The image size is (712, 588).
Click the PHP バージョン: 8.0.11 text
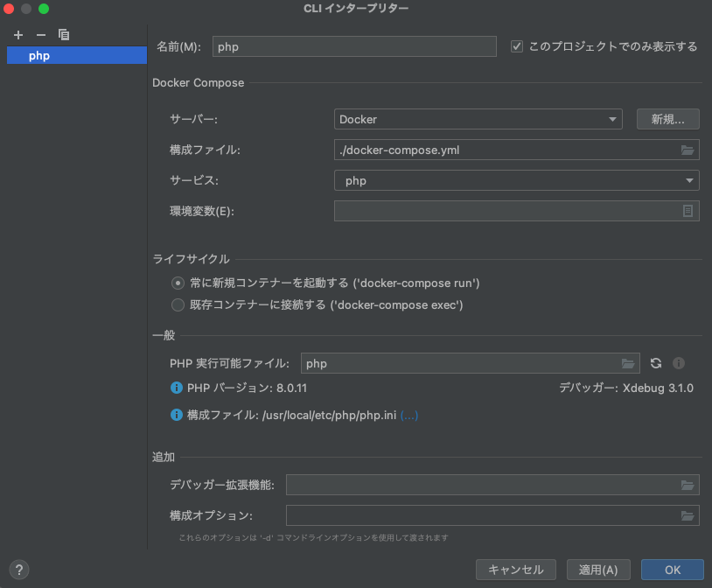pyautogui.click(x=247, y=388)
